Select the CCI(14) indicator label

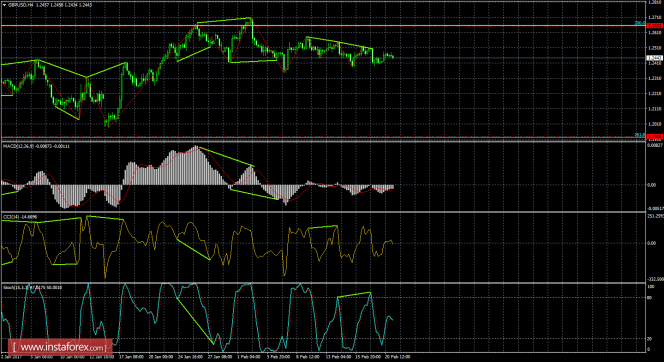click(x=20, y=217)
